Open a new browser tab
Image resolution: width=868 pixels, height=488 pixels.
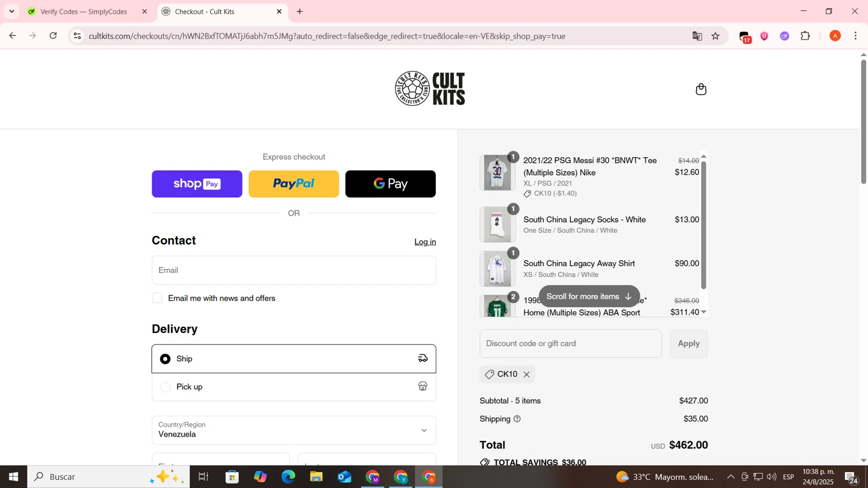tap(300, 12)
